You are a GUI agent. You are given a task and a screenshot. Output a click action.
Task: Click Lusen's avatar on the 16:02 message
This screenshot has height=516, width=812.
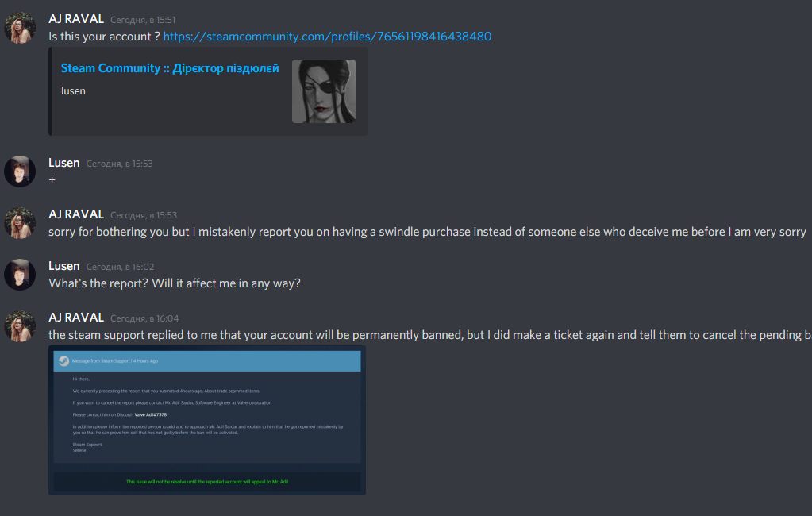click(x=20, y=275)
